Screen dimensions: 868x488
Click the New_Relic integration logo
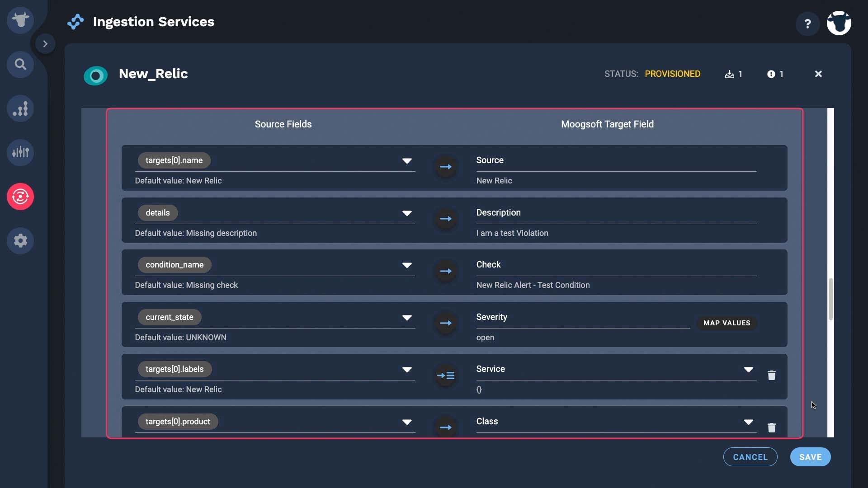[x=95, y=75]
